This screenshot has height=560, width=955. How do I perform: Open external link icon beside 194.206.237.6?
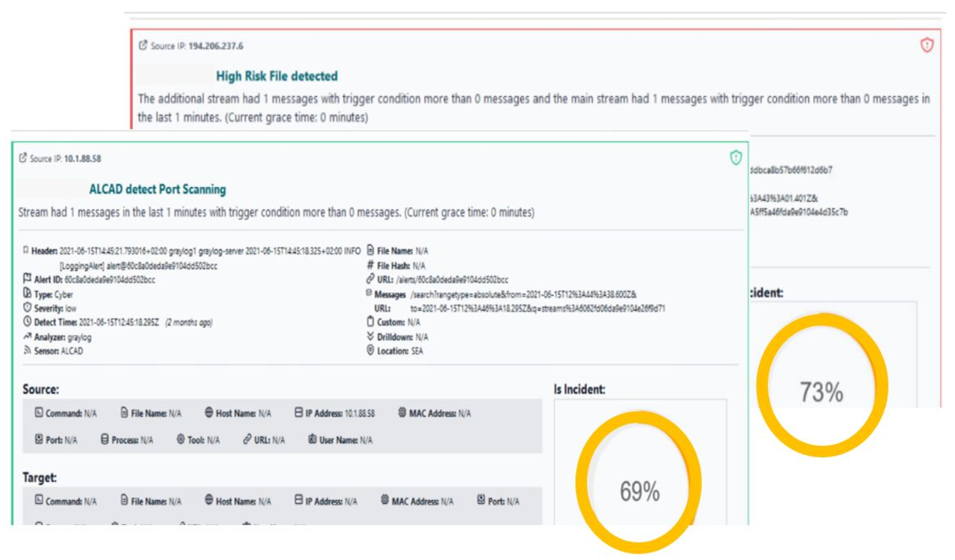click(x=143, y=45)
